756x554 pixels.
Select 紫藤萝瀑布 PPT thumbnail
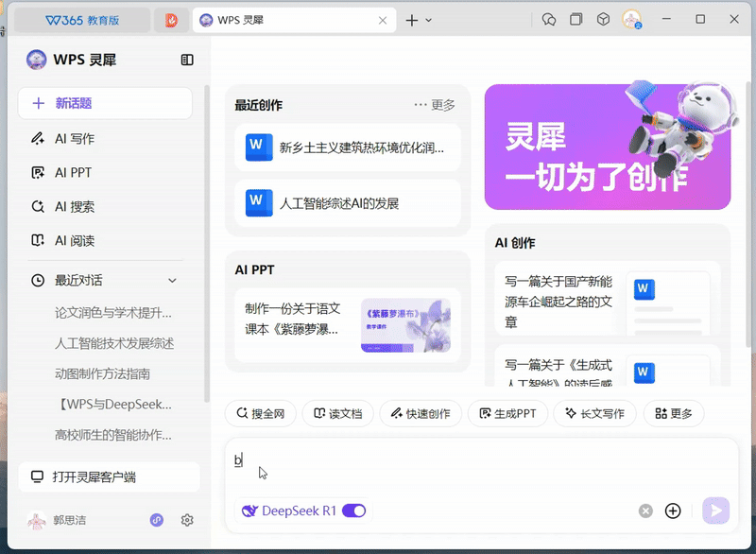coord(405,325)
